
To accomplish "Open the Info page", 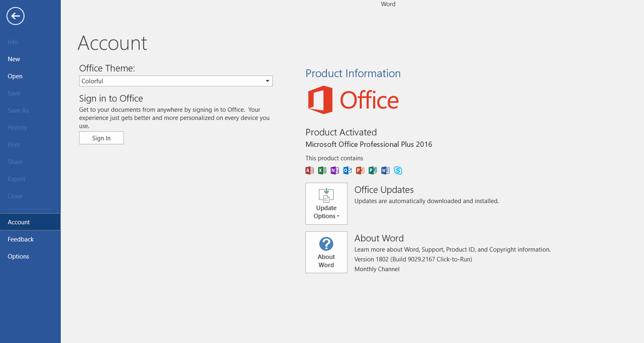I will point(30,42).
